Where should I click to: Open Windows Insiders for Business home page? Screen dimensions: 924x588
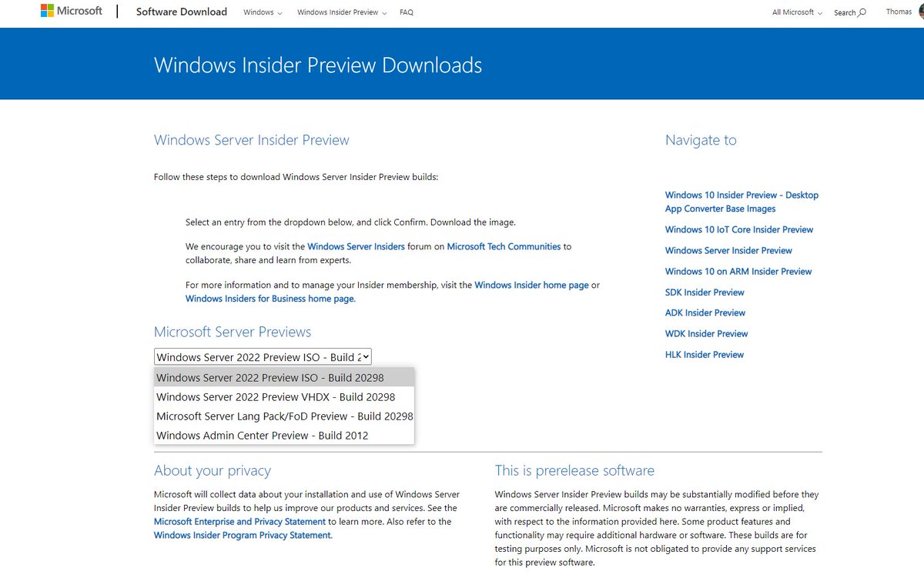(x=270, y=299)
